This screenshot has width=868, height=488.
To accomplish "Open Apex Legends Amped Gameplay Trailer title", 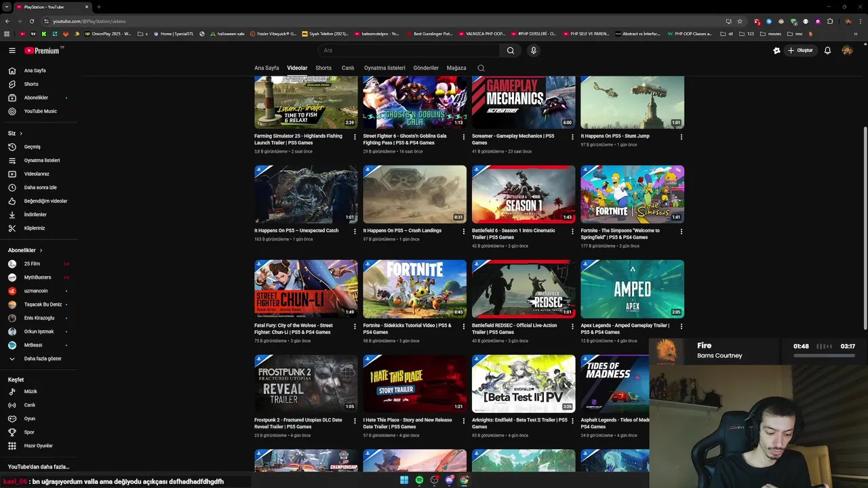I will tap(625, 329).
